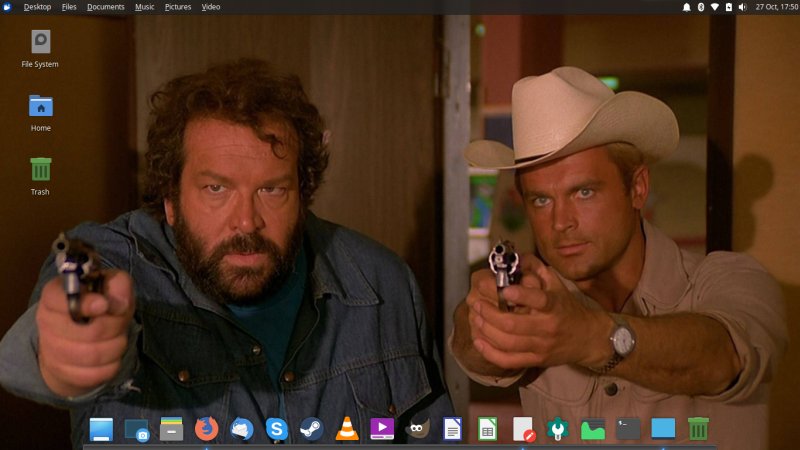This screenshot has height=450, width=800.
Task: Launch Firefox from the dock
Action: [207, 429]
